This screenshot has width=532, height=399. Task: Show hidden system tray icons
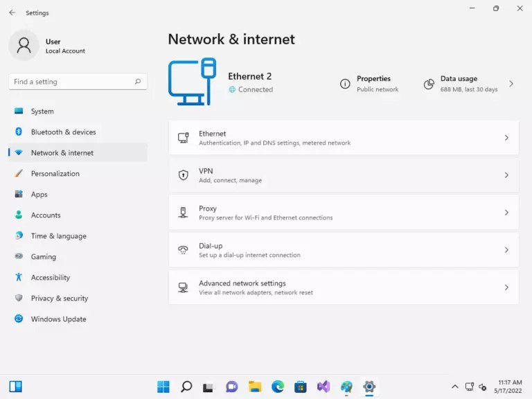(x=455, y=387)
